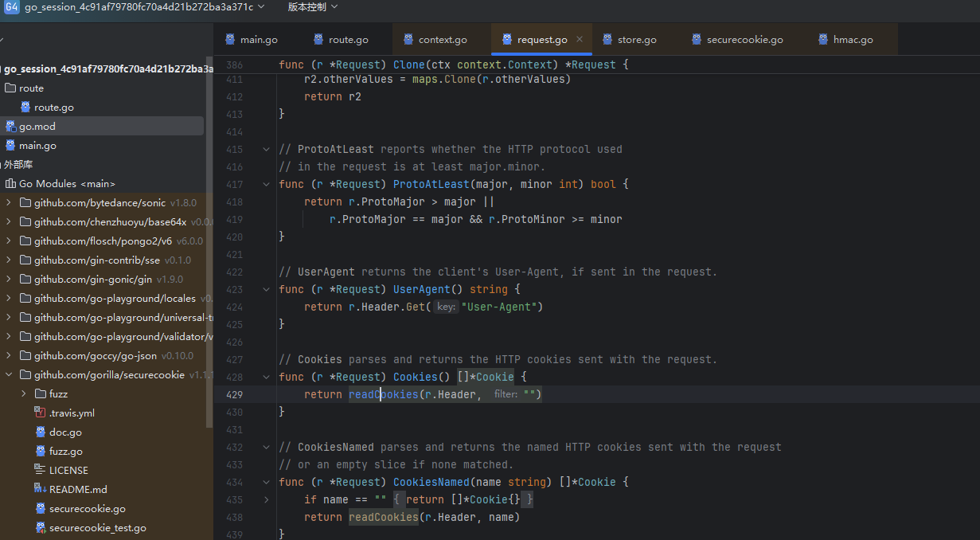
Task: Switch to the securecookie.go tab
Action: click(x=744, y=40)
